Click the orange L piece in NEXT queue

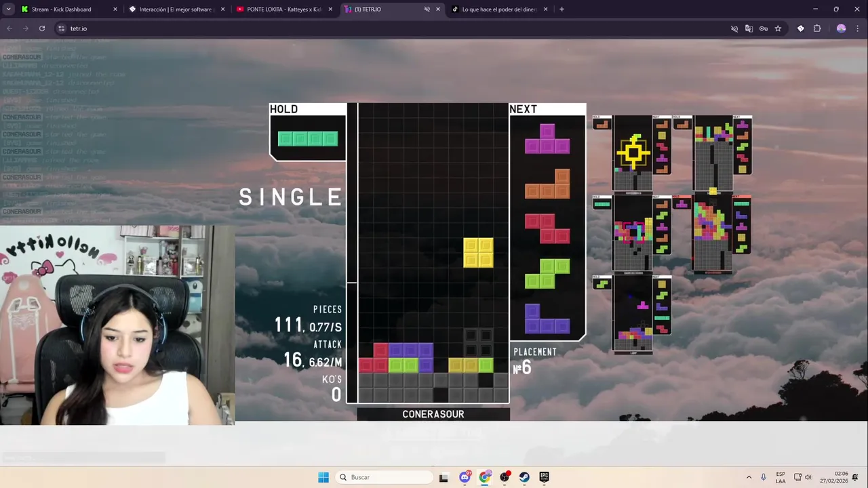(x=547, y=184)
